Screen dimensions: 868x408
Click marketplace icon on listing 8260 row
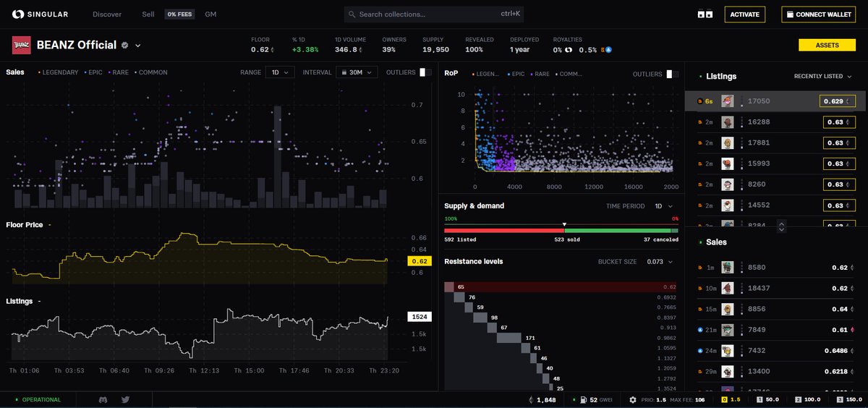click(699, 184)
